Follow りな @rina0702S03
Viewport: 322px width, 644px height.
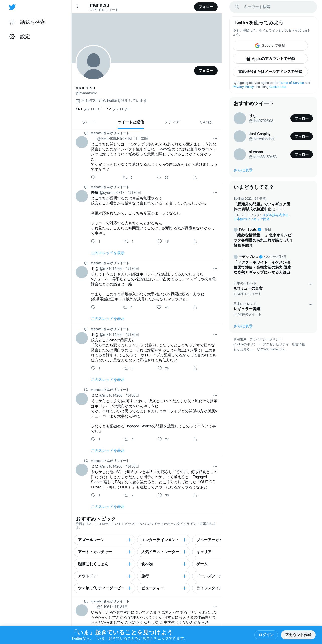coord(302,118)
